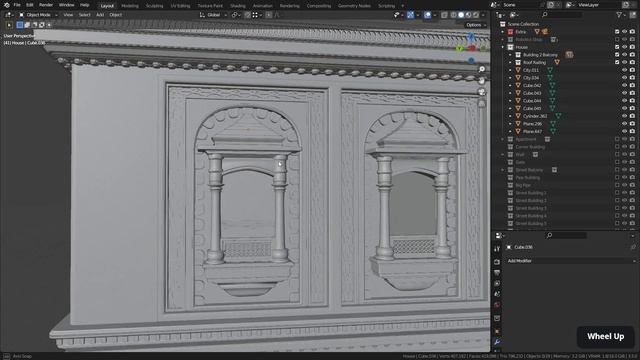Toggle snapping magnet icon

coord(247,15)
